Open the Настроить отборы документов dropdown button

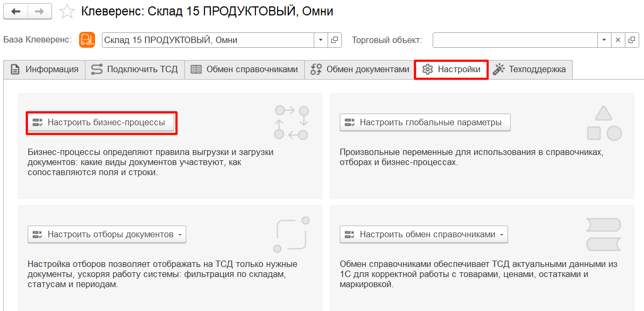coord(107,235)
